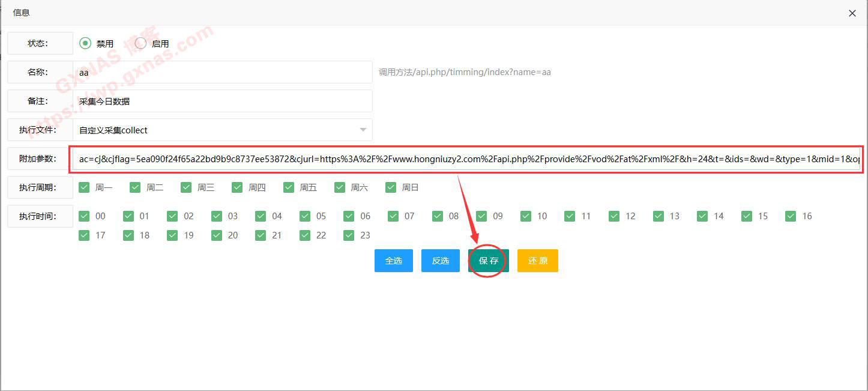
Task: Toggle the 周三 weekday checkbox
Action: coord(187,187)
